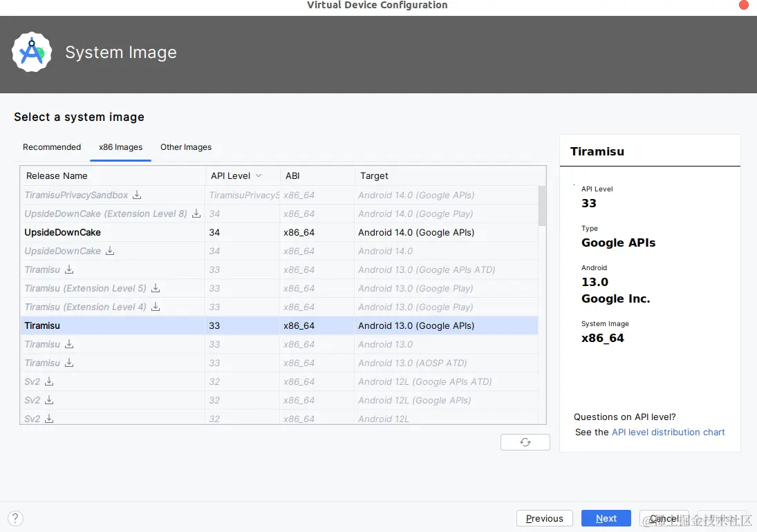Download Tiramisu Google APIs ATD image
Viewport: 757px width, 532px height.
click(x=69, y=270)
